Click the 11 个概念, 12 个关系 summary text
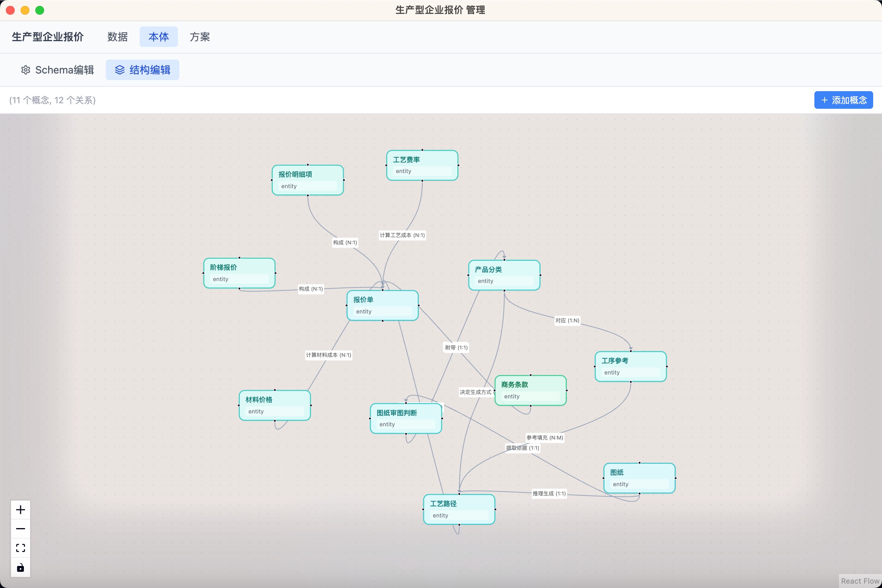Screen dimensions: 882x588 (53, 100)
